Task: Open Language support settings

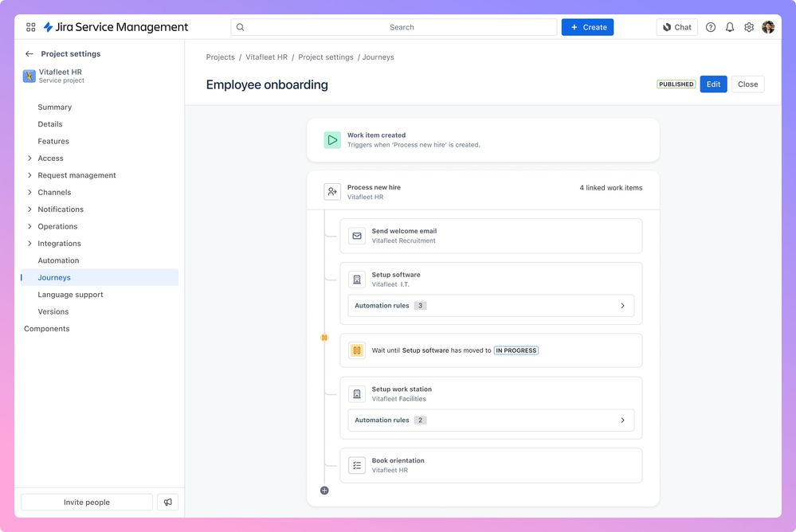Action: point(70,295)
